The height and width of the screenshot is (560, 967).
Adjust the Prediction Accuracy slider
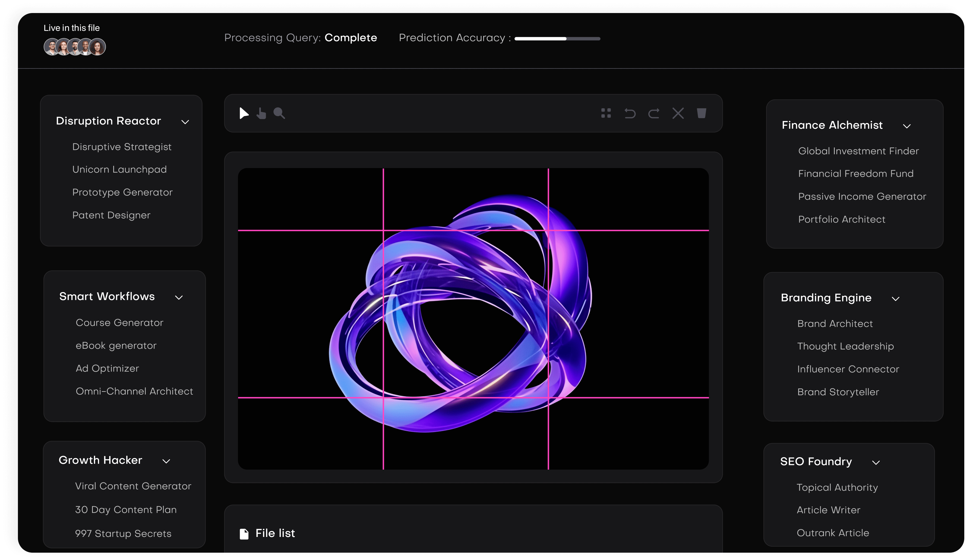557,38
